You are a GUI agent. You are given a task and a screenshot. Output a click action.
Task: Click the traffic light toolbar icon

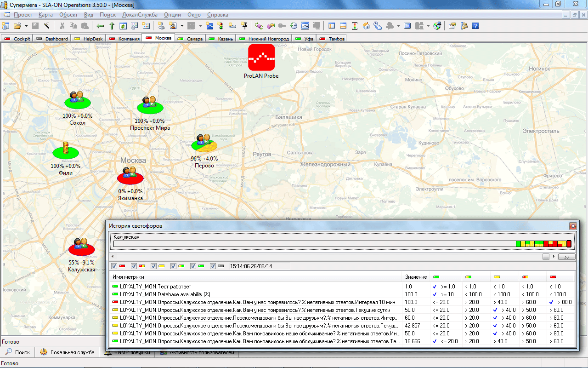point(220,26)
